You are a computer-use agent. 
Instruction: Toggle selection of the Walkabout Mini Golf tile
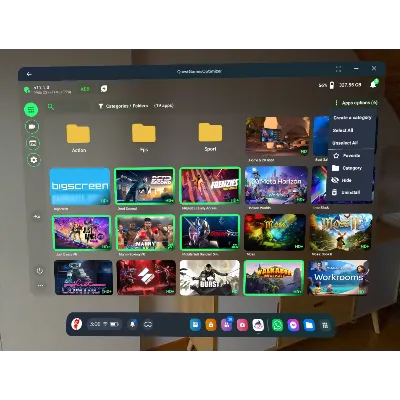point(274,278)
